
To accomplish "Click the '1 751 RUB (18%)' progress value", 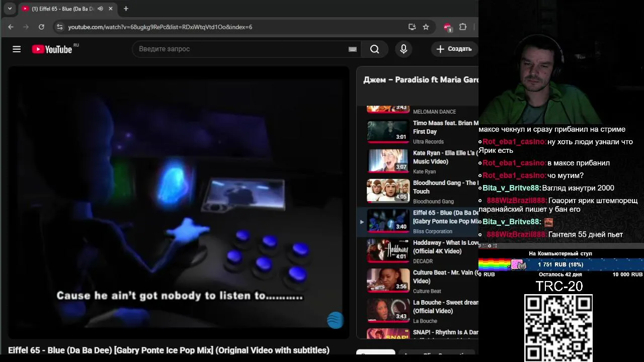I will [x=560, y=264].
